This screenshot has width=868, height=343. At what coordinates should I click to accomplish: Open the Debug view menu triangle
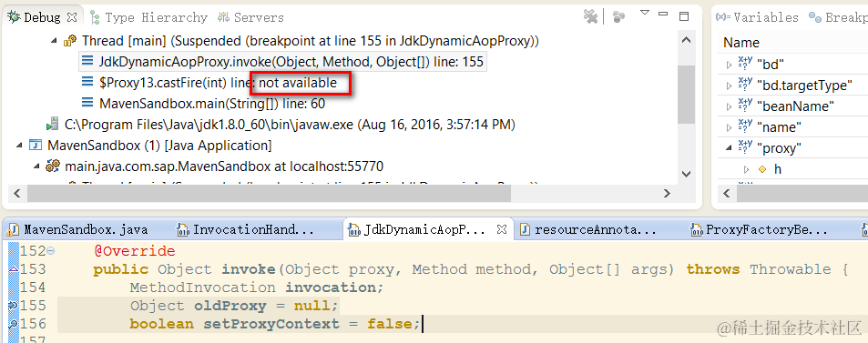(x=644, y=12)
